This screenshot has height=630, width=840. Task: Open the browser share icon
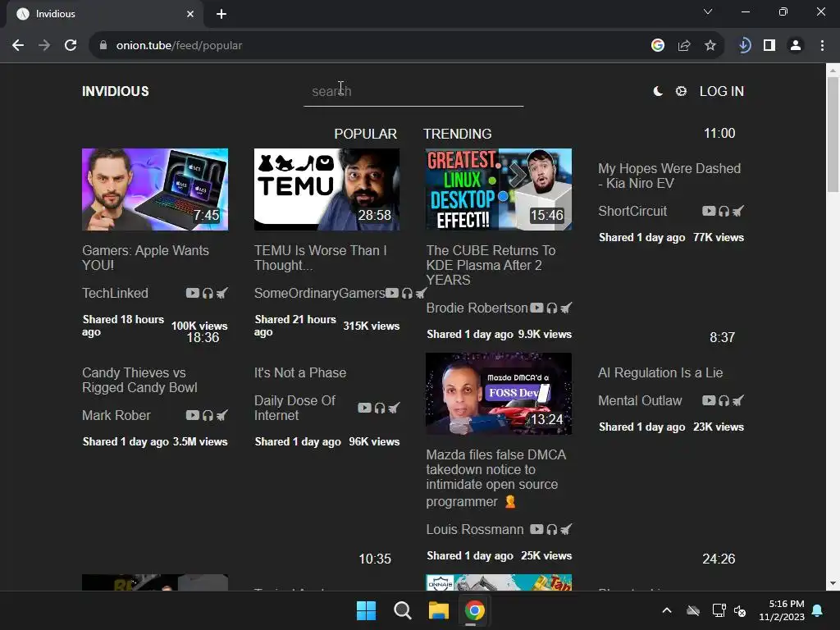(x=684, y=46)
